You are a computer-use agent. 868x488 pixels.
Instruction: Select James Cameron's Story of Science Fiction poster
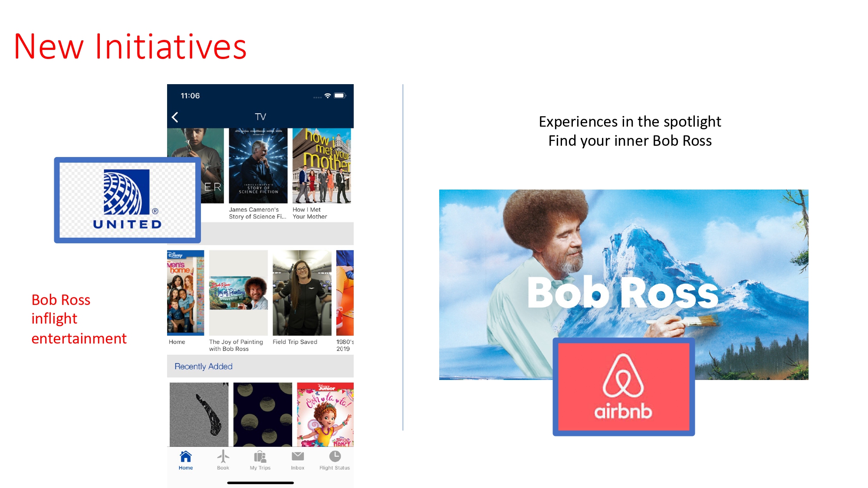(258, 166)
